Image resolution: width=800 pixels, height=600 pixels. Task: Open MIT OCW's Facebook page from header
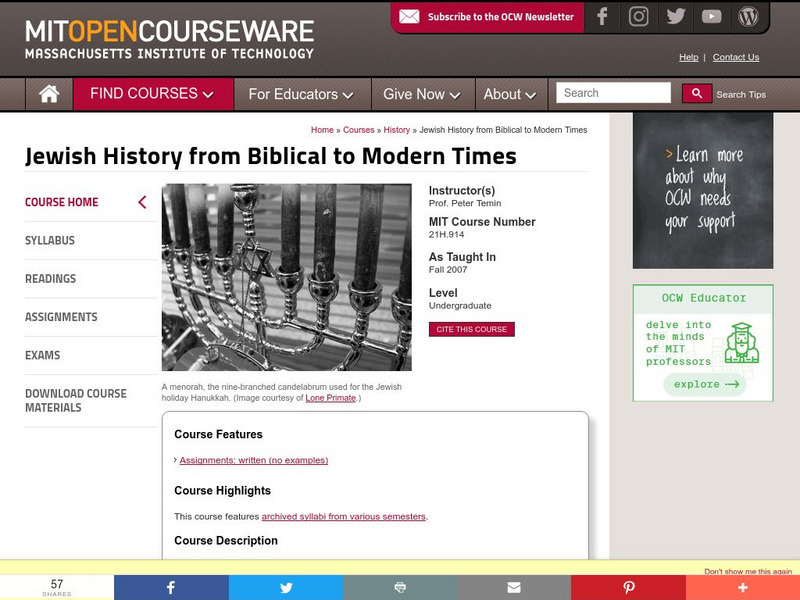click(603, 16)
